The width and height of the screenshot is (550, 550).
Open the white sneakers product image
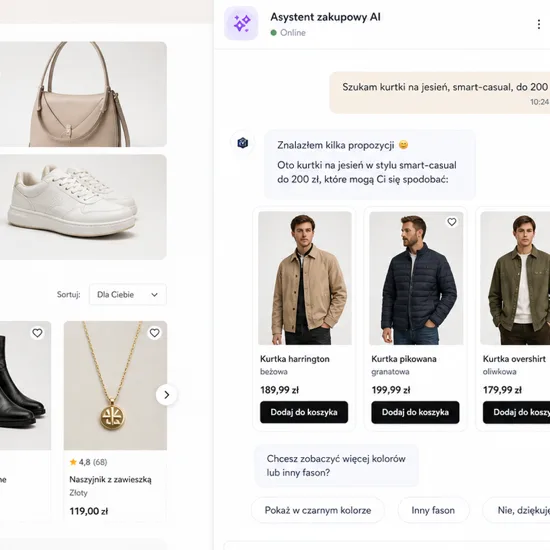[x=83, y=207]
